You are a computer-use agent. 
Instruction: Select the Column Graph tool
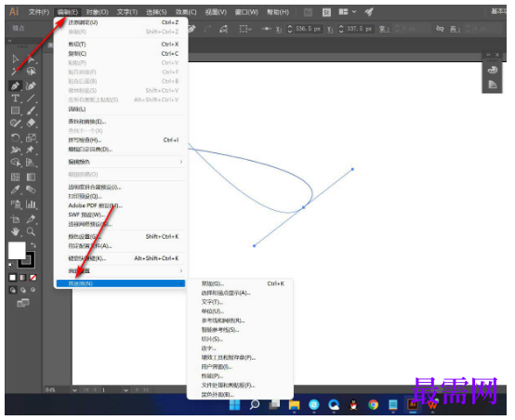[31, 204]
